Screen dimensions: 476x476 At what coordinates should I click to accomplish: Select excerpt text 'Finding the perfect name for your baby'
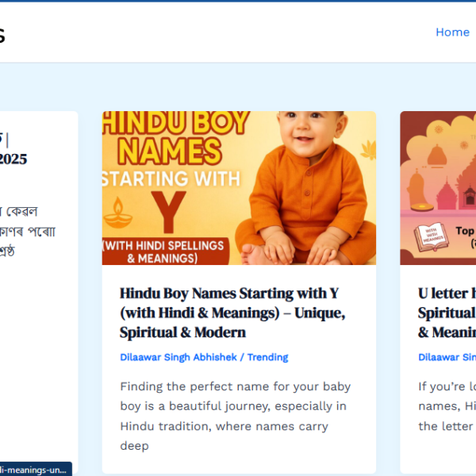point(236,387)
